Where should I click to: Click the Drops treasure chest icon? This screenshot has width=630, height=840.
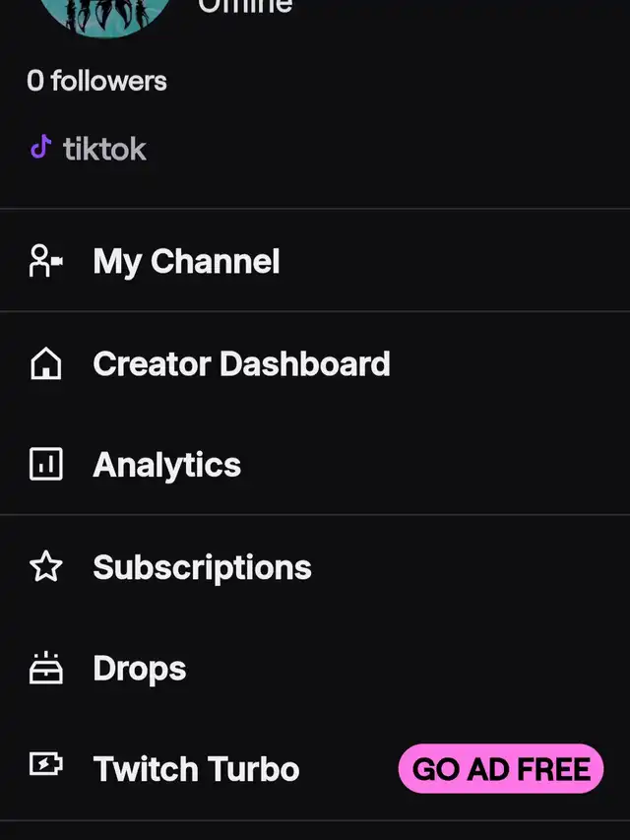tap(45, 668)
